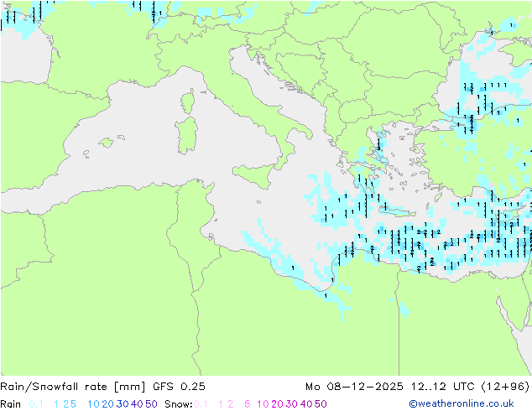
Task: Select the Rain 30 legend value
Action: tap(123, 404)
